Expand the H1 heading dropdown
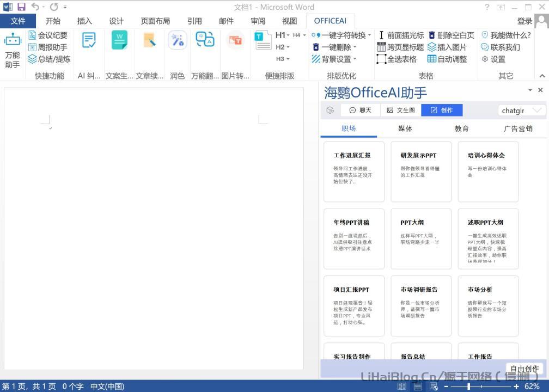Viewport: 549px width, 392px height. click(288, 35)
